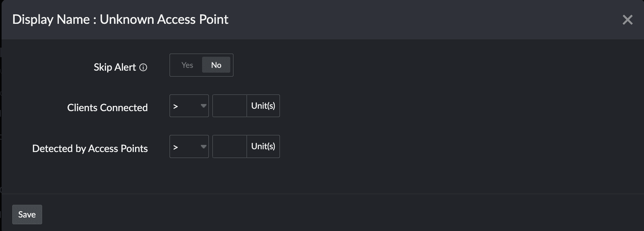644x231 pixels.
Task: Open the Detected by Access Points operator dropdown
Action: point(189,146)
